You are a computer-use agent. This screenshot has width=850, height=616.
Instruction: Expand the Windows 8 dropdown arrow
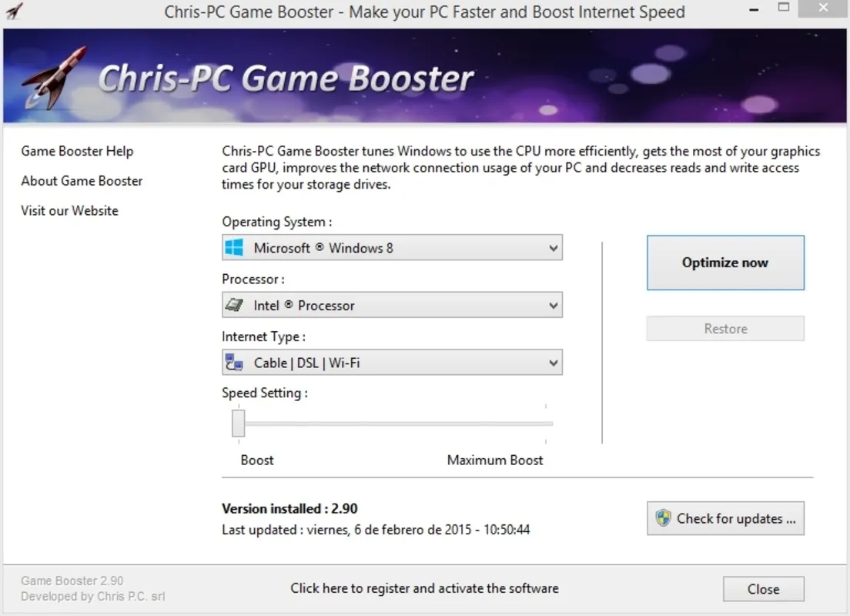click(553, 249)
